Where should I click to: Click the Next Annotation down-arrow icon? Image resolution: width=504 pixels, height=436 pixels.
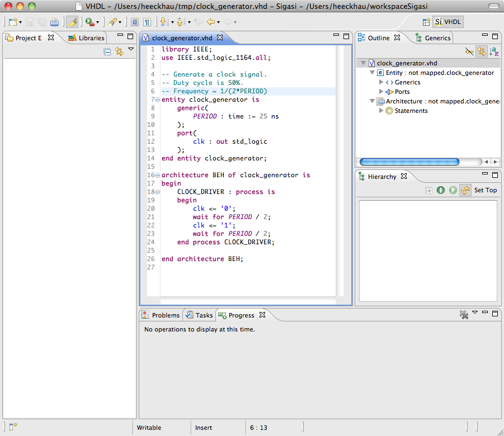164,22
